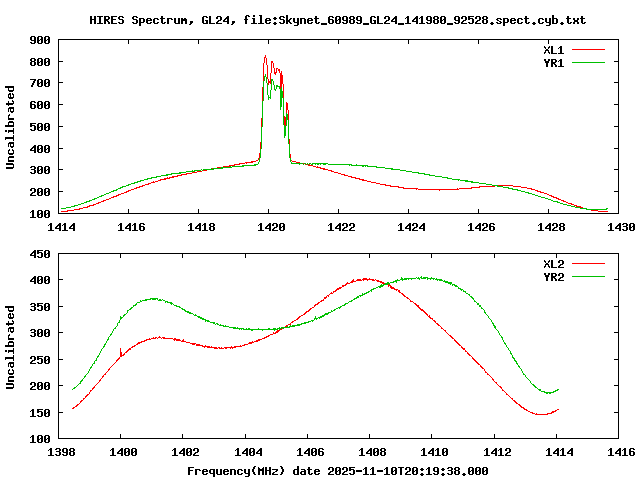Viewport: 640px width, 480px height.
Task: Click the 1408 tick label on bottom plot
Action: pyautogui.click(x=372, y=452)
